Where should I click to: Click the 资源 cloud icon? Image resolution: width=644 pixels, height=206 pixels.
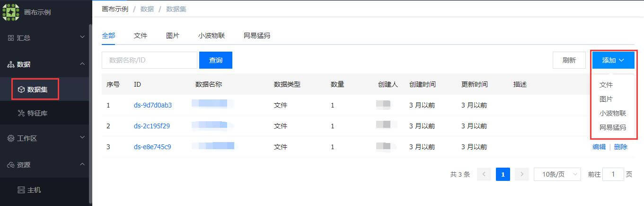(x=11, y=165)
